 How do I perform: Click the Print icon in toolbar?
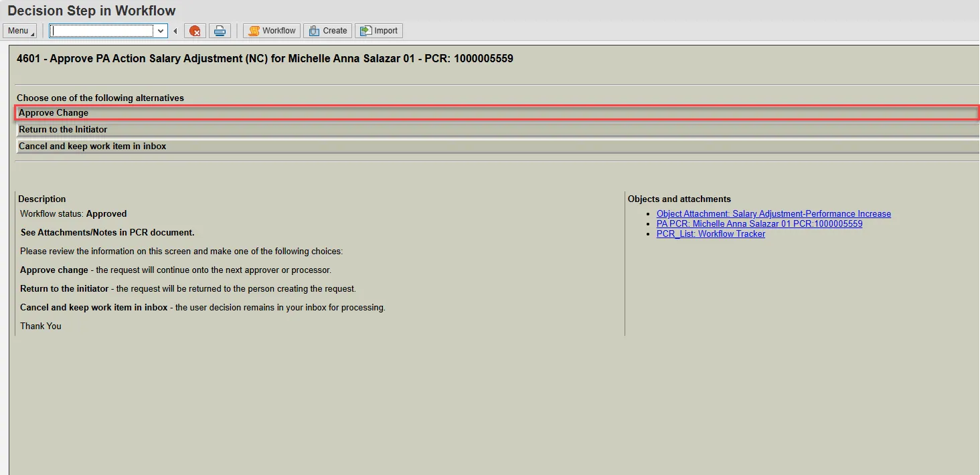coord(219,31)
